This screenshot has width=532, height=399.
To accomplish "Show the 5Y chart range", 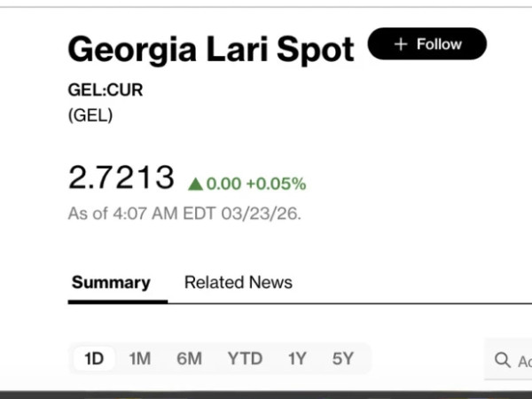I will [343, 359].
